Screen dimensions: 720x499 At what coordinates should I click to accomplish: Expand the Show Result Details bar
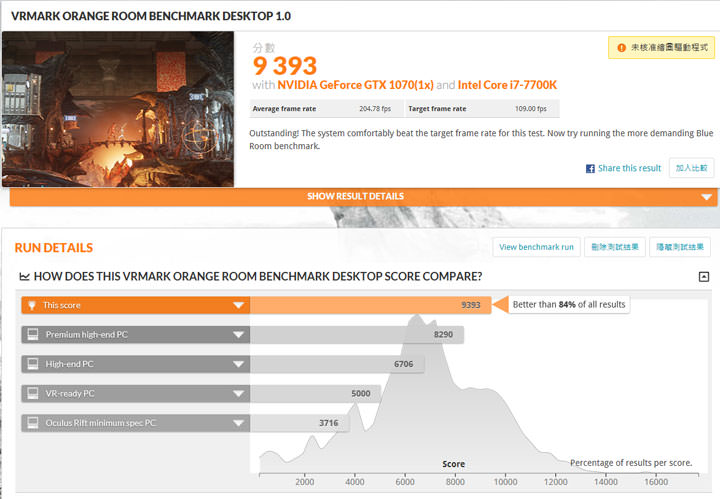[363, 197]
